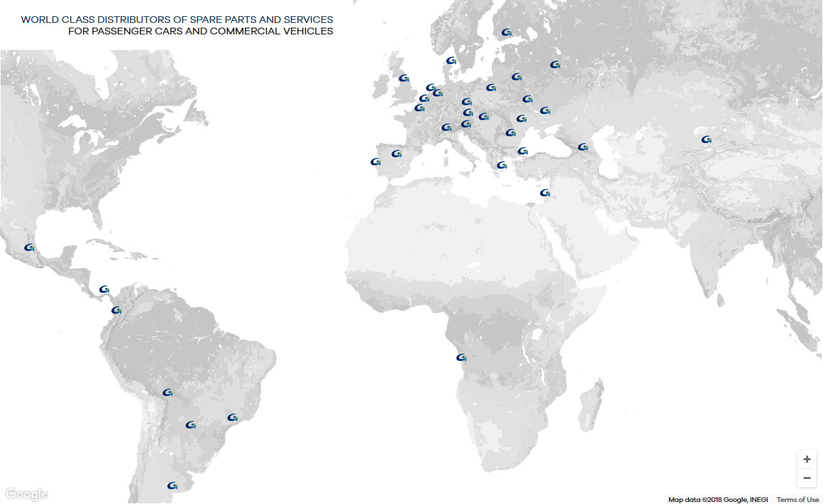Zoom in with the plus button
Screen dimensions: 823x504
coord(807,459)
